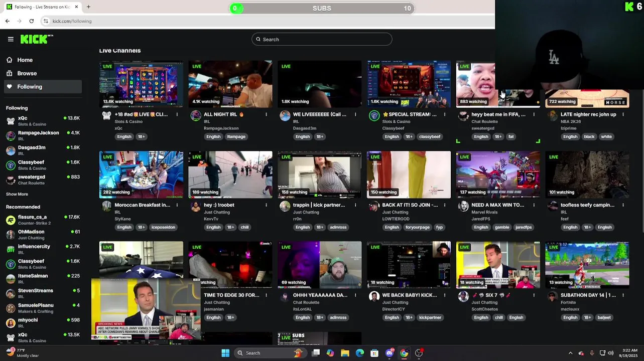Open Dasgasd3m in Following list
Viewport: 644px width, 361px height.
(43, 150)
